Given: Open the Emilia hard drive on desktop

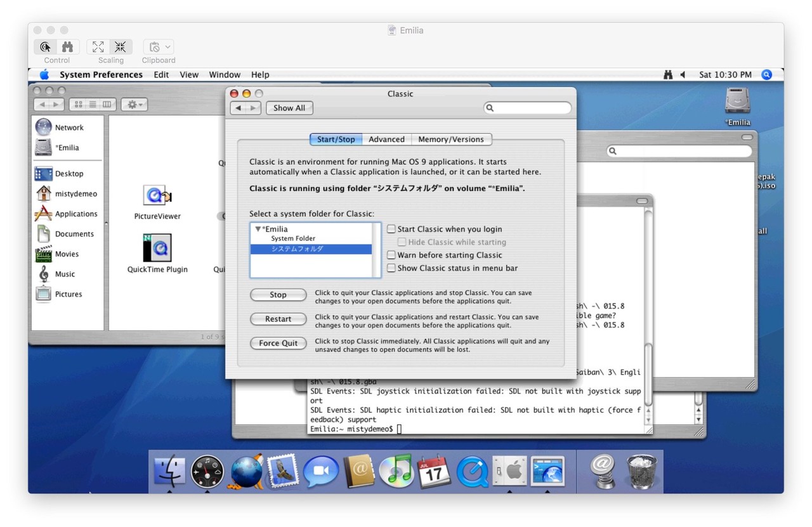Looking at the screenshot, I should click(x=738, y=102).
